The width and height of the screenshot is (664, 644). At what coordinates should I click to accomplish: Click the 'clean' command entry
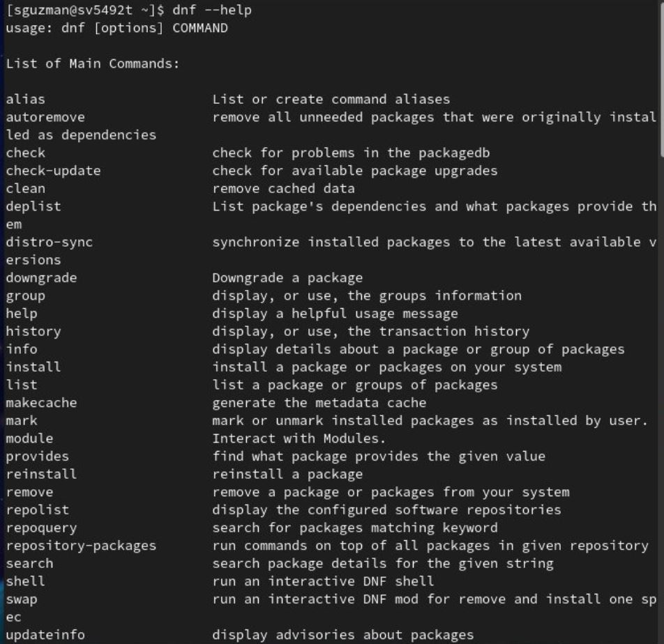tap(26, 188)
